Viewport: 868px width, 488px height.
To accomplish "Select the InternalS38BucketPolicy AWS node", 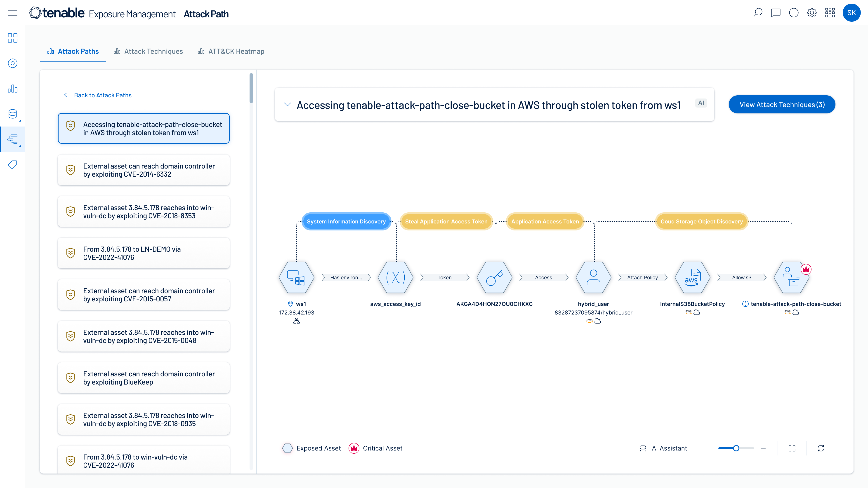I will coord(692,277).
